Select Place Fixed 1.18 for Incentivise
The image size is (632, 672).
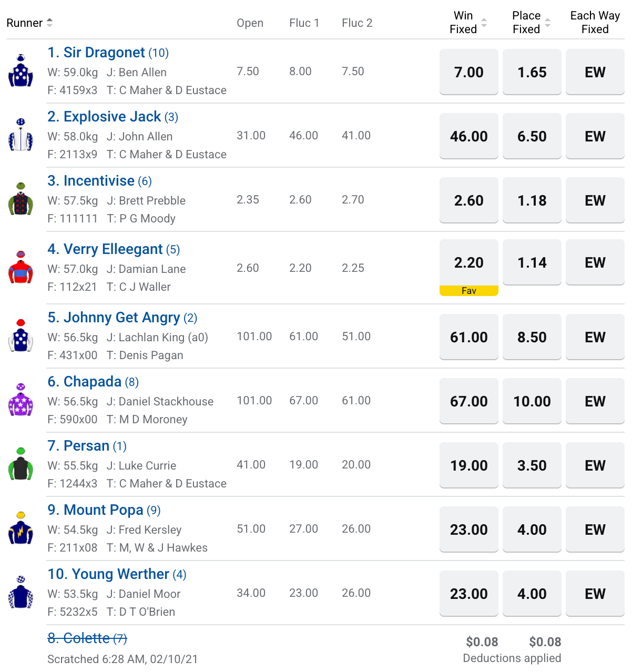(x=532, y=200)
